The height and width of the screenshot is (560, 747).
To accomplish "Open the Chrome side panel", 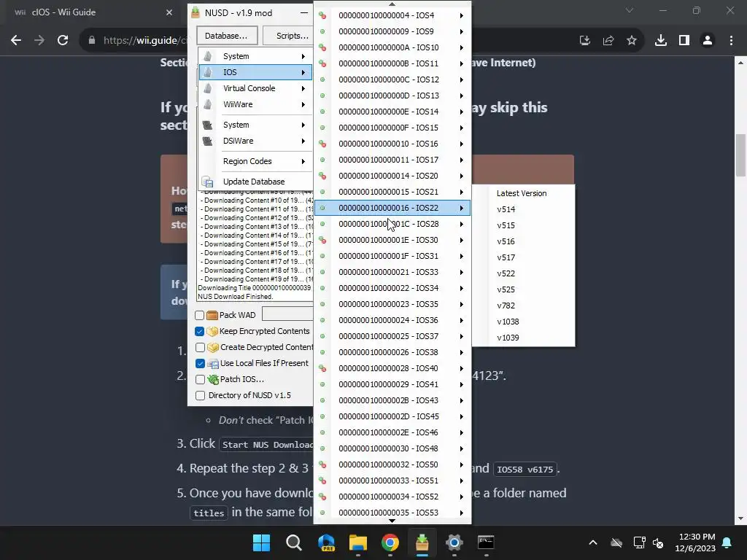I will [684, 41].
